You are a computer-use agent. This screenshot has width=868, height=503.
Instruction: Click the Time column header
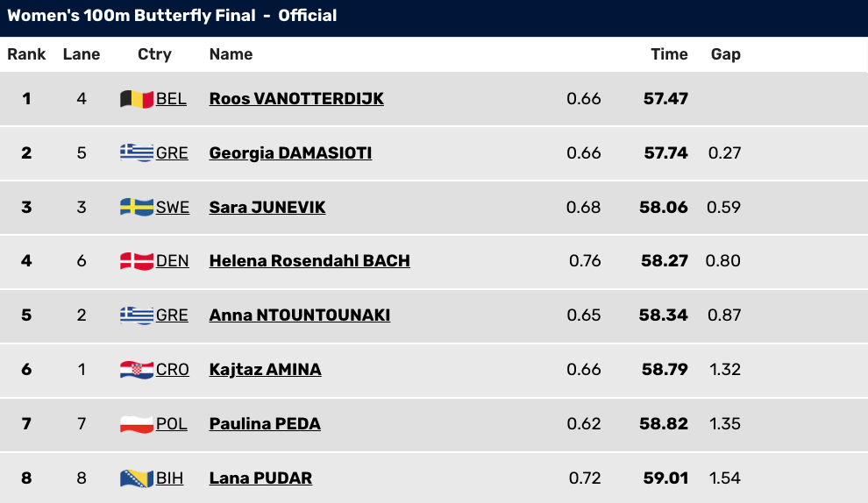coord(669,54)
